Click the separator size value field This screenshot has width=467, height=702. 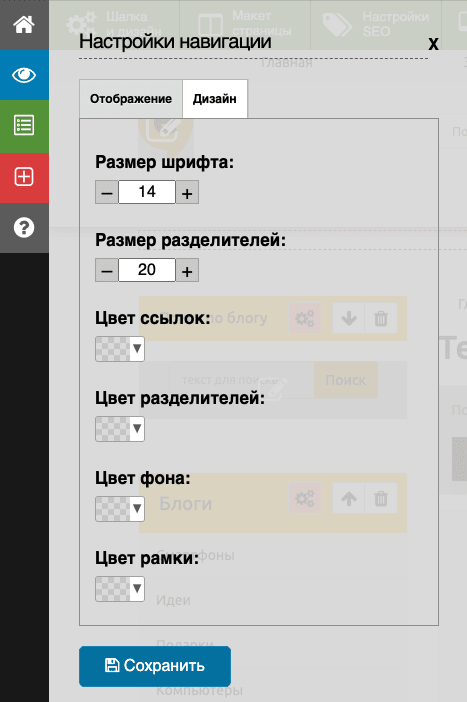pos(147,270)
